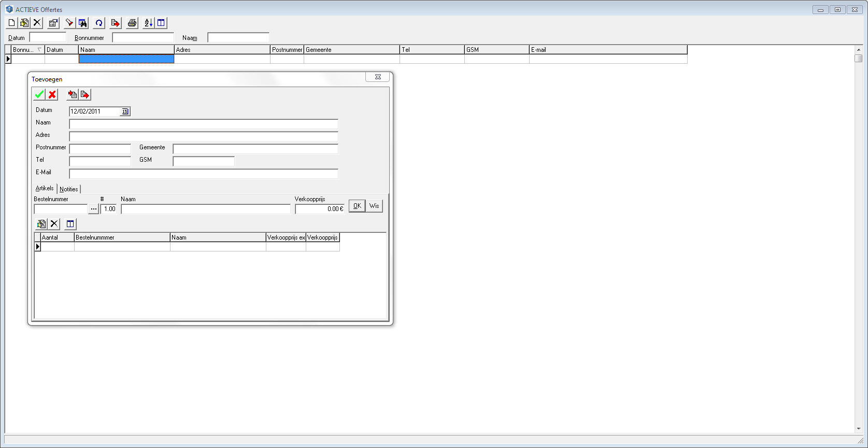868x448 pixels.
Task: Click the Gemeente input field
Action: pos(255,149)
